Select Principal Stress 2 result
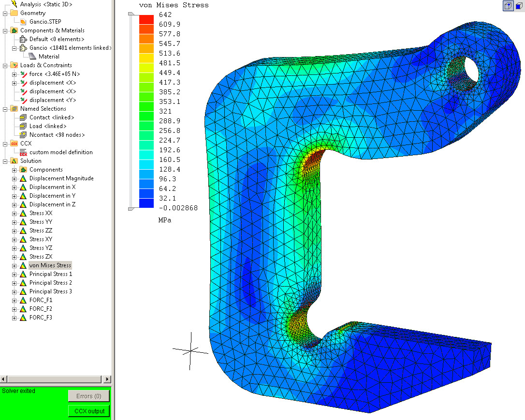The image size is (525, 420). (51, 283)
